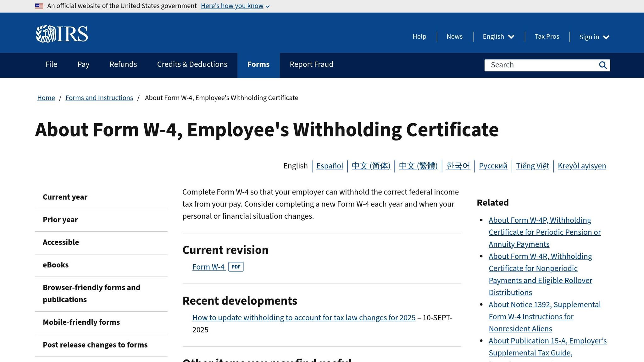Image resolution: width=644 pixels, height=362 pixels.
Task: Click the IRS logo
Action: point(62,34)
